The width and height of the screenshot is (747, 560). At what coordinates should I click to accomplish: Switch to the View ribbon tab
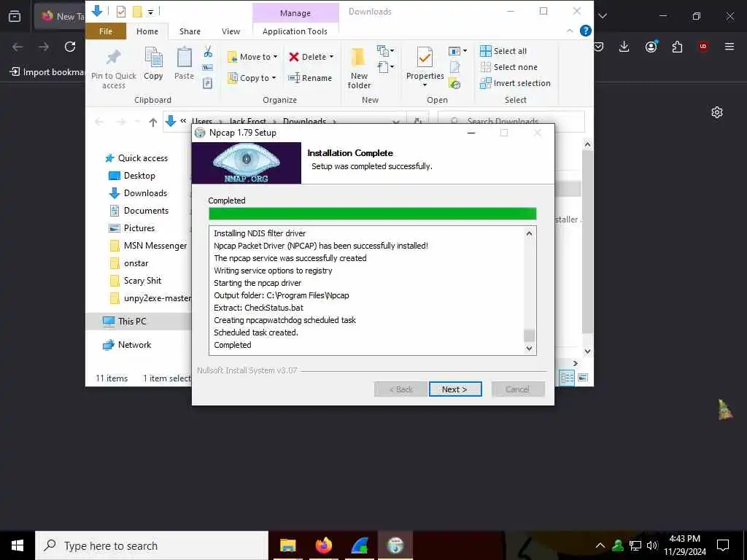[231, 31]
